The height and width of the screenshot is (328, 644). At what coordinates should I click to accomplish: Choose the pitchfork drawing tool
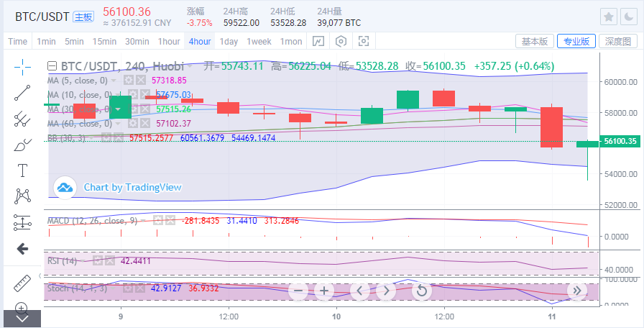[x=22, y=118]
